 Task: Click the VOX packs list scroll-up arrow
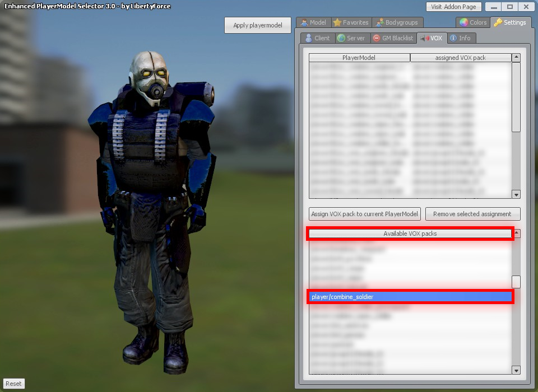516,234
